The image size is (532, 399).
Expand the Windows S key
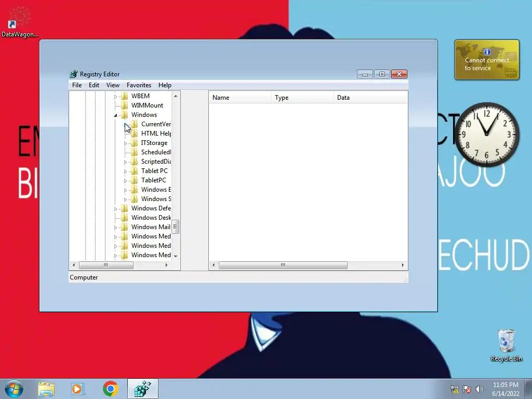tap(125, 199)
